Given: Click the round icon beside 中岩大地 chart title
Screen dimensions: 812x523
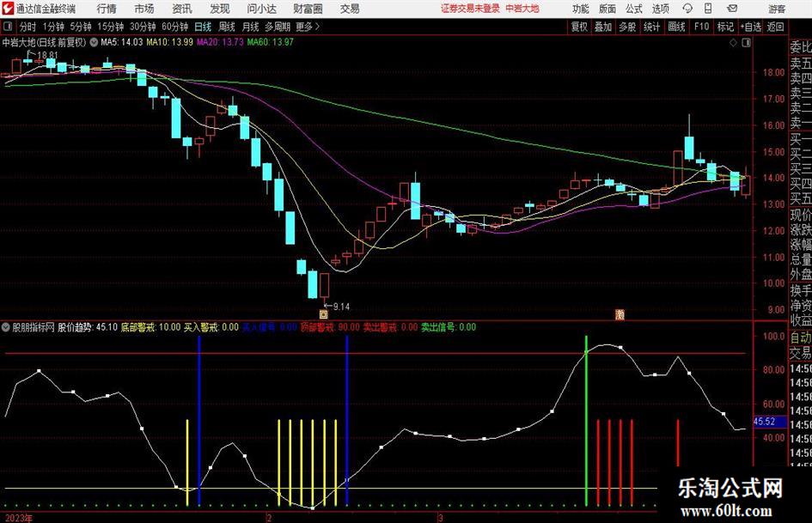Looking at the screenshot, I should tap(94, 42).
